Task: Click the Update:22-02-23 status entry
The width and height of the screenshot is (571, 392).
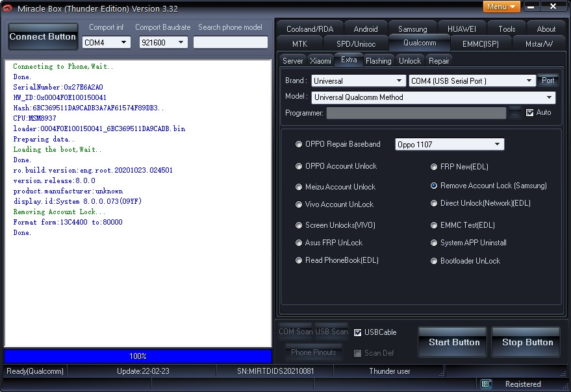Action: click(x=143, y=371)
